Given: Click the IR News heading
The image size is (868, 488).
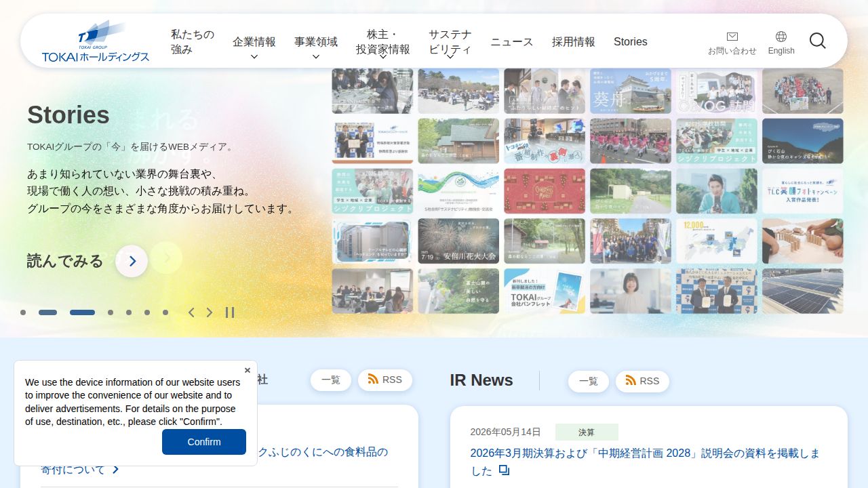Looking at the screenshot, I should click(x=481, y=380).
